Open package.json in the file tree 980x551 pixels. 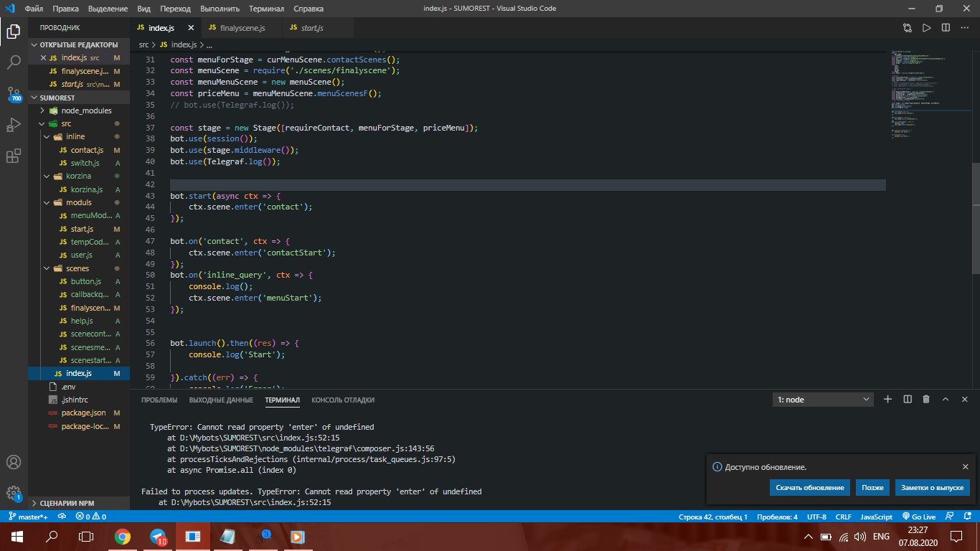click(79, 413)
